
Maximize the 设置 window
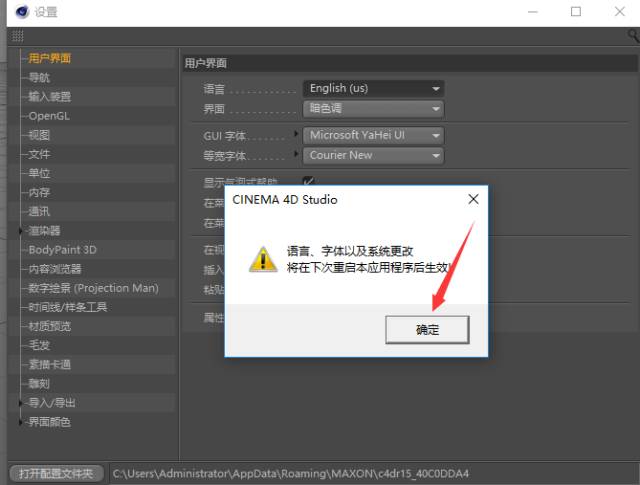point(575,12)
